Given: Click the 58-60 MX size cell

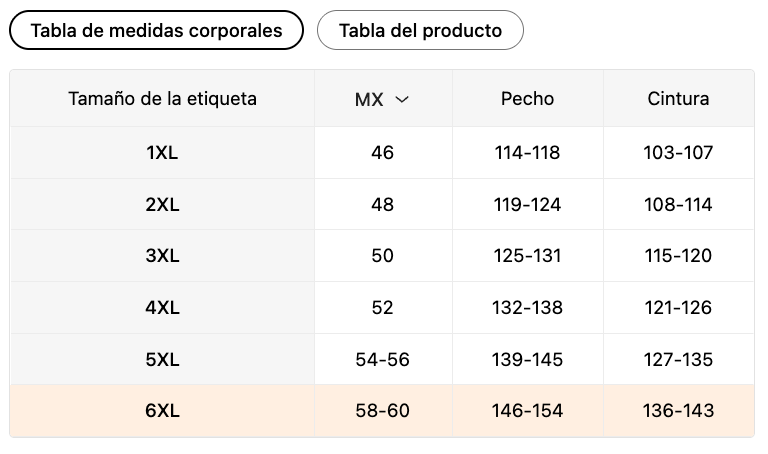Looking at the screenshot, I should point(382,411).
